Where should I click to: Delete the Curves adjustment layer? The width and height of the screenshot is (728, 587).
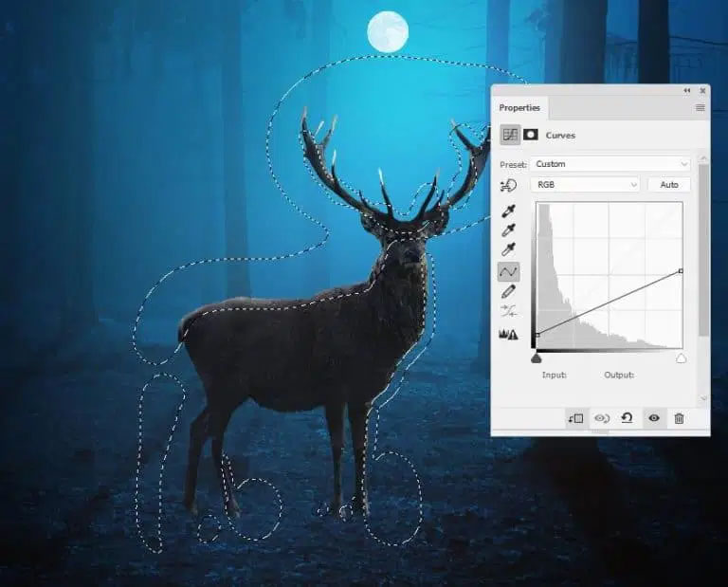(x=679, y=418)
